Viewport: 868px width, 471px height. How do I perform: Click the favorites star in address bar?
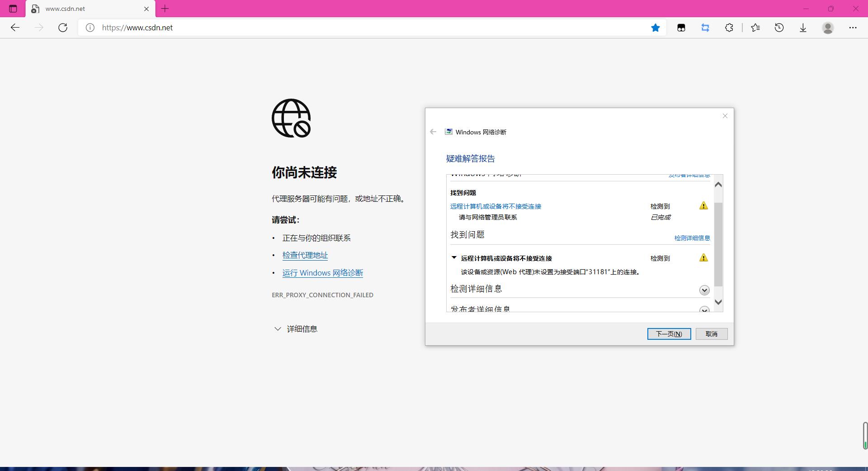tap(655, 28)
